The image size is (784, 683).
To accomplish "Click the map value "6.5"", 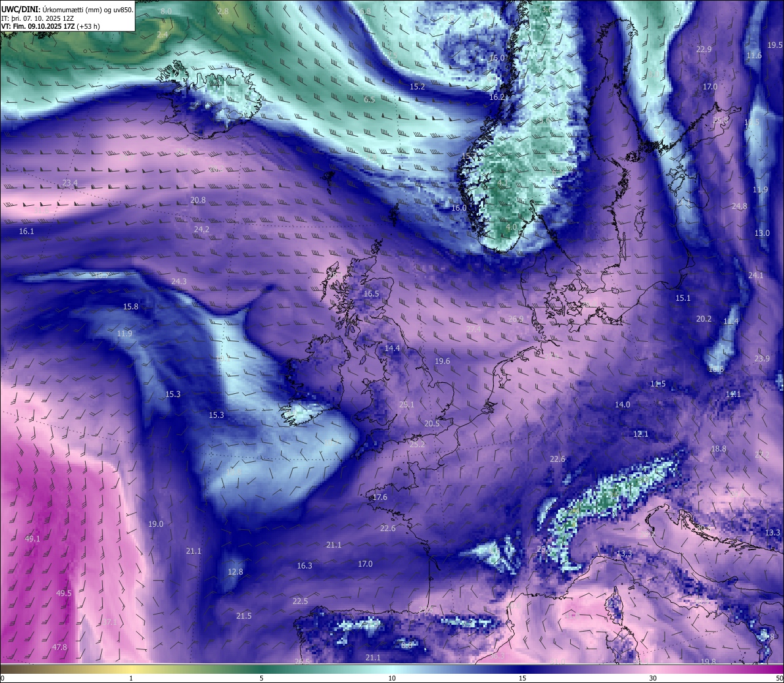I will point(369,99).
